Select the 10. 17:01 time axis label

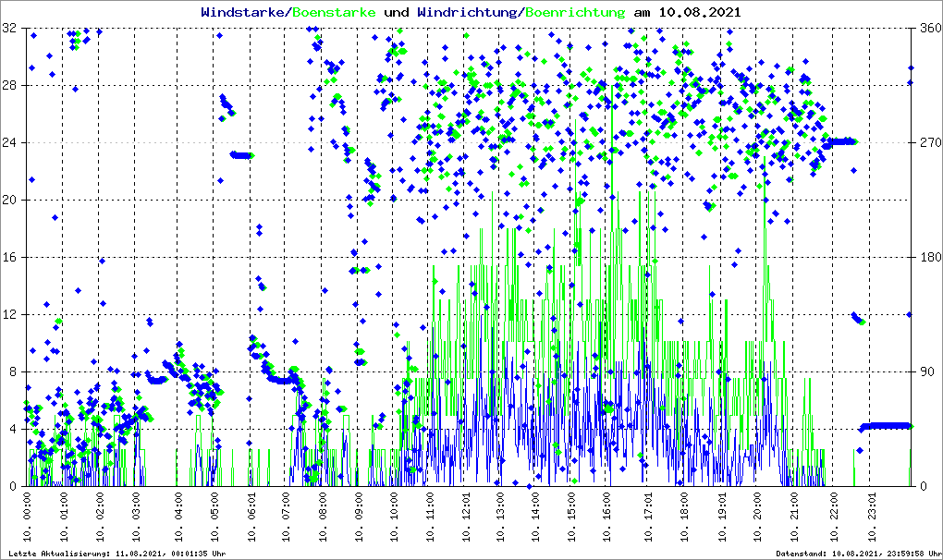pos(649,517)
